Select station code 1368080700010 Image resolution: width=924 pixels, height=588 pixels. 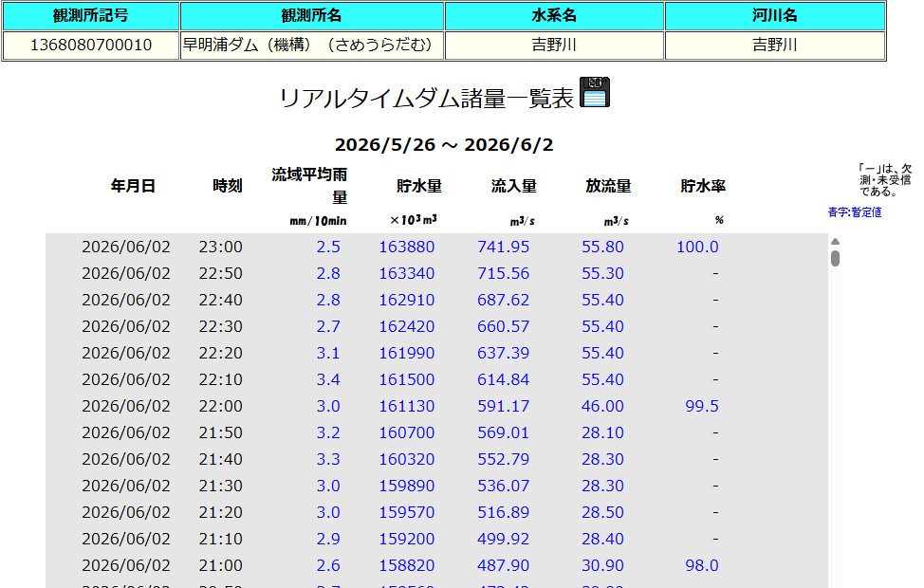tap(91, 45)
